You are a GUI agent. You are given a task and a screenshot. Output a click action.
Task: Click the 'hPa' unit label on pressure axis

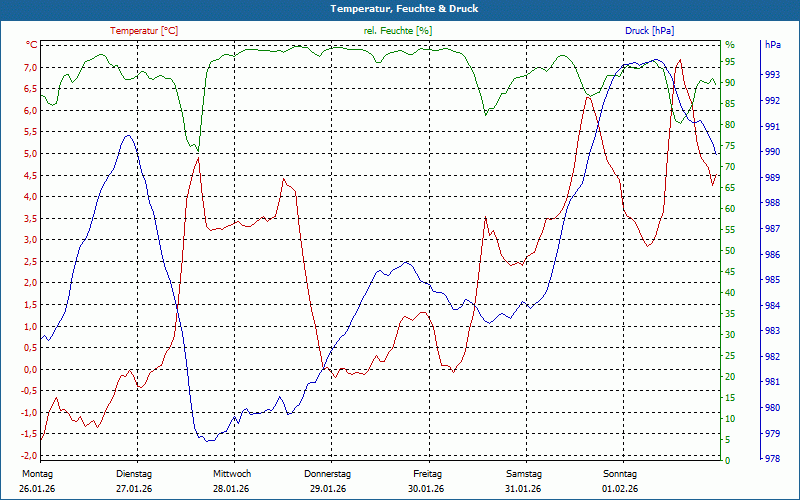773,45
